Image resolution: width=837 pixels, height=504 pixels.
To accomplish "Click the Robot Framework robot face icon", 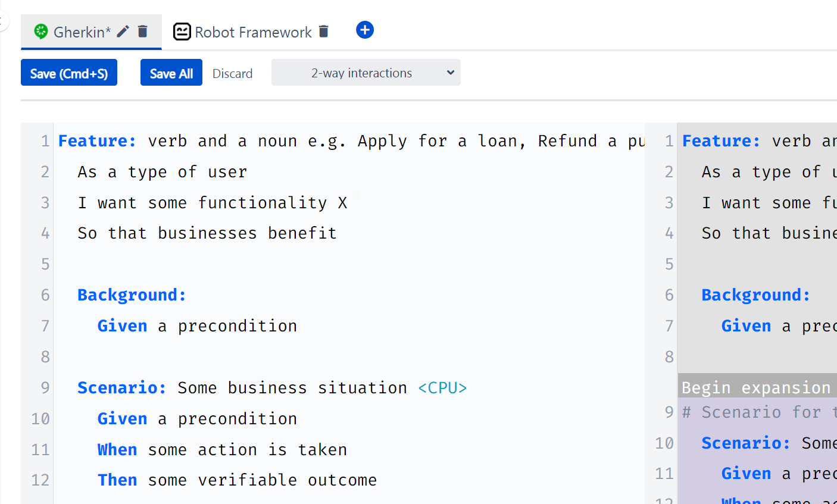I will tap(182, 32).
